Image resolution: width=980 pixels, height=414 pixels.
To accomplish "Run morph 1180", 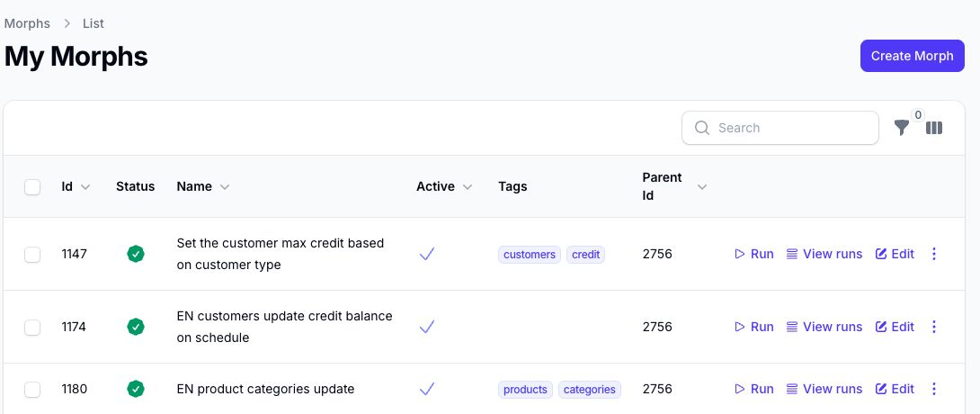I will 754,389.
